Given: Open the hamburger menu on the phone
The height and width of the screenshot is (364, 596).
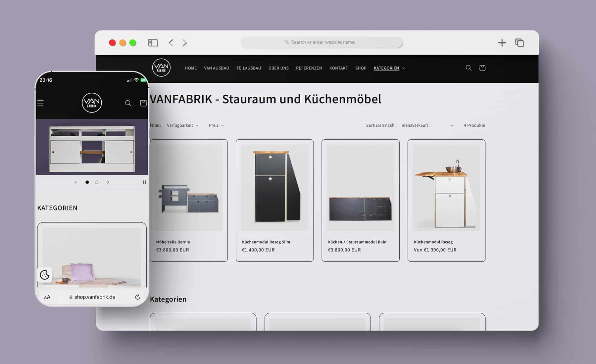Looking at the screenshot, I should tap(40, 103).
